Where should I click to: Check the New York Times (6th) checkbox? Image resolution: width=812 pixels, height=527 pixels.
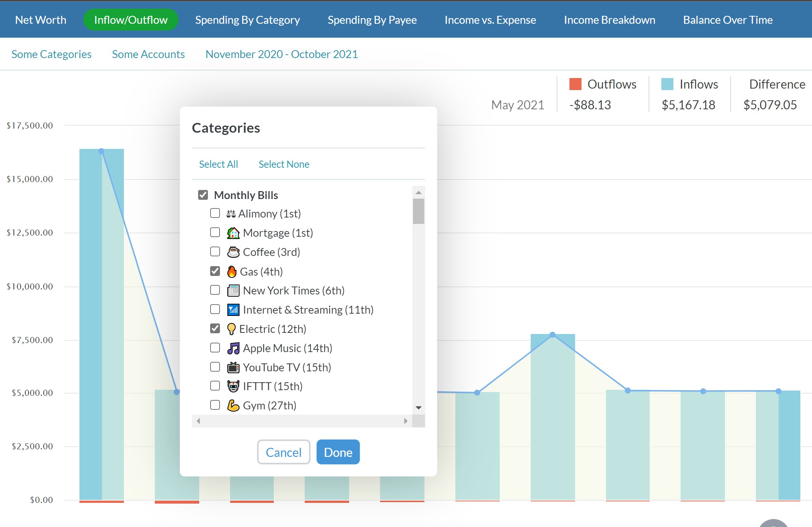(x=215, y=290)
